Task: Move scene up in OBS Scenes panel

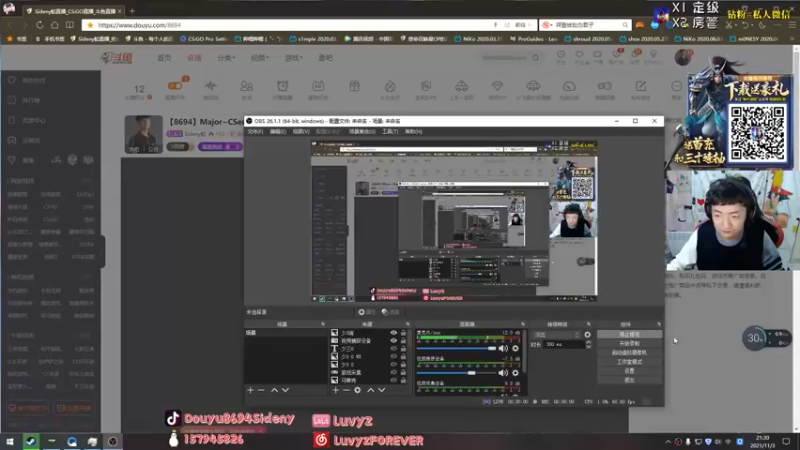Action: pos(274,390)
